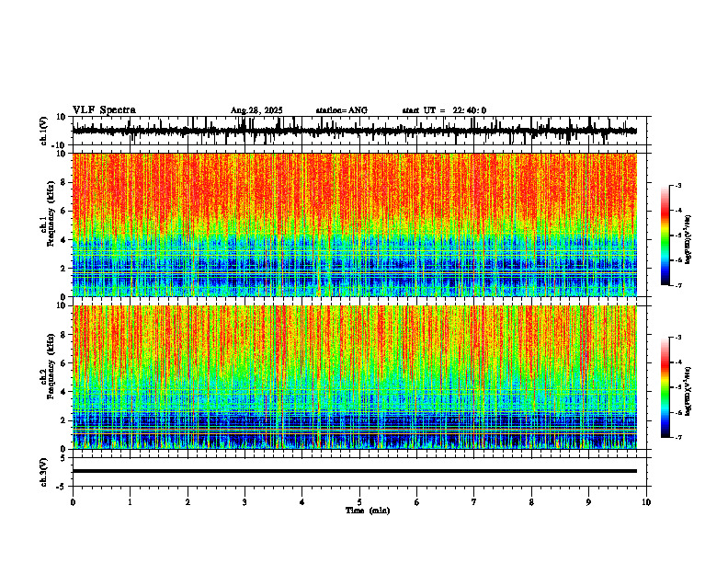
Task: Click the "8" kHz tick on ch.2 frequency axis
Action: 64,335
